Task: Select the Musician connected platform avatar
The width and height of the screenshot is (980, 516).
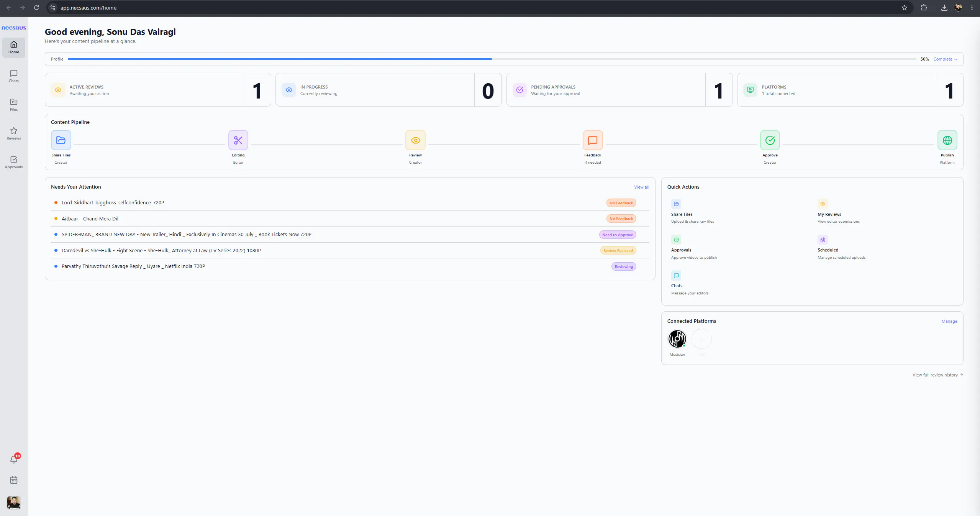Action: 677,339
